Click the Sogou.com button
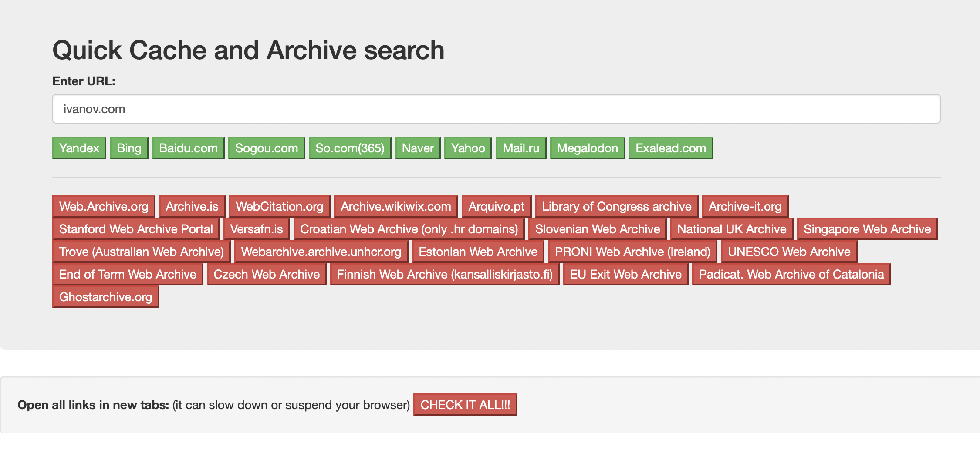The image size is (980, 450). click(x=267, y=148)
